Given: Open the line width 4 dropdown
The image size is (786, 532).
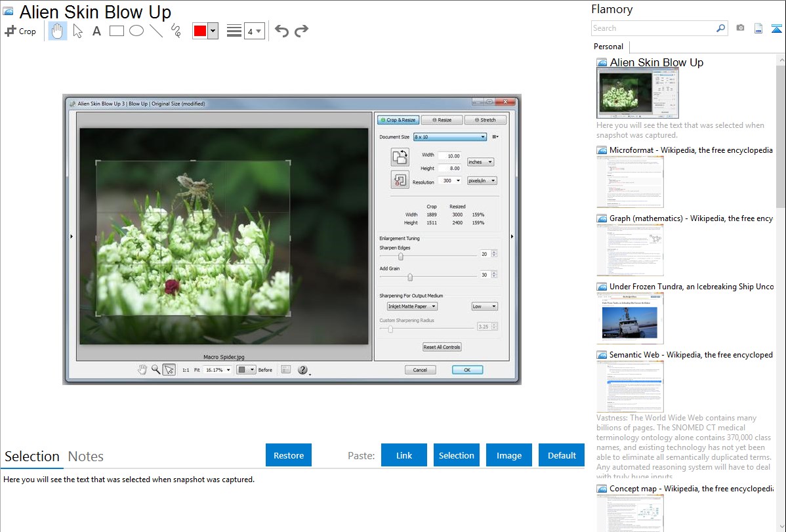Looking at the screenshot, I should [x=254, y=31].
